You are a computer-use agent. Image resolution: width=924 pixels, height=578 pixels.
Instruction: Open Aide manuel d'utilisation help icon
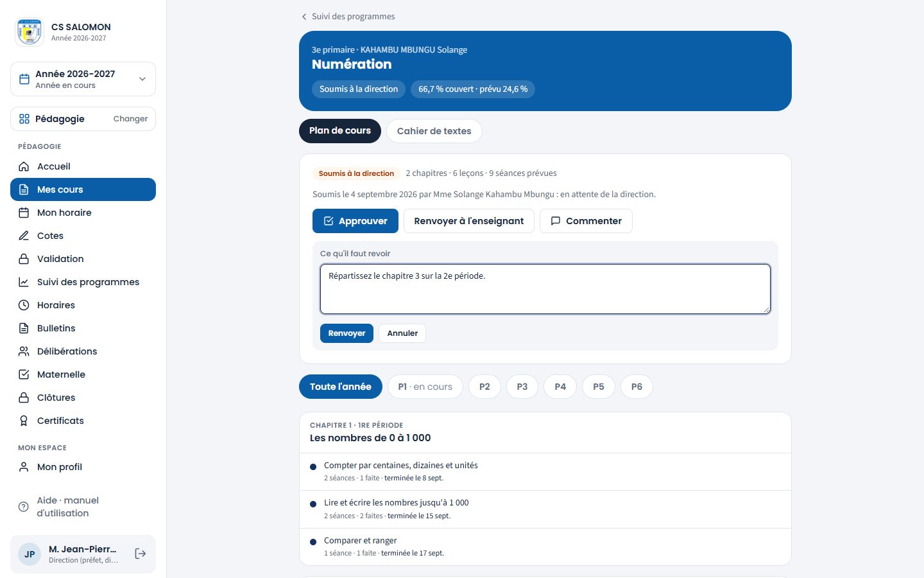(x=24, y=507)
